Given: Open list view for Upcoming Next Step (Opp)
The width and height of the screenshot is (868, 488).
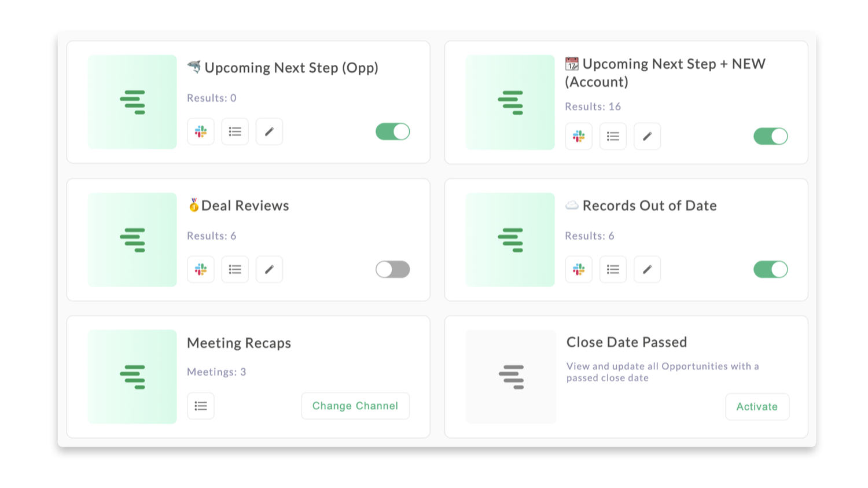Looking at the screenshot, I should 235,132.
